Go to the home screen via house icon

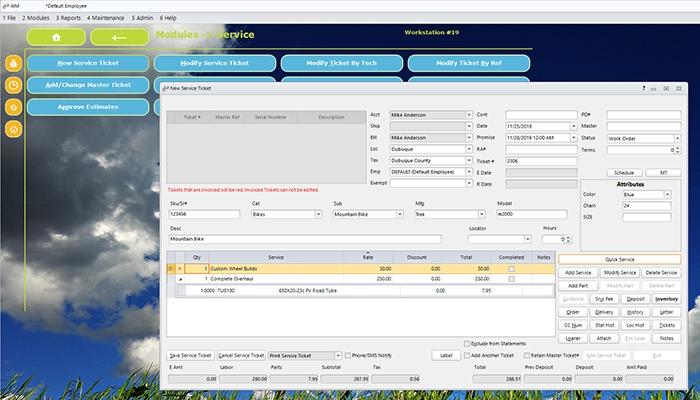point(56,38)
